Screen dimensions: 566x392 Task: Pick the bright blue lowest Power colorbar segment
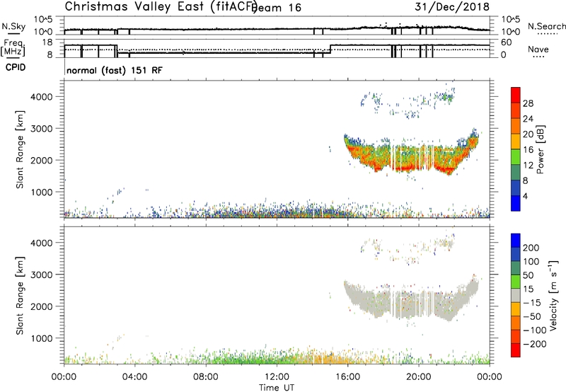pos(516,203)
